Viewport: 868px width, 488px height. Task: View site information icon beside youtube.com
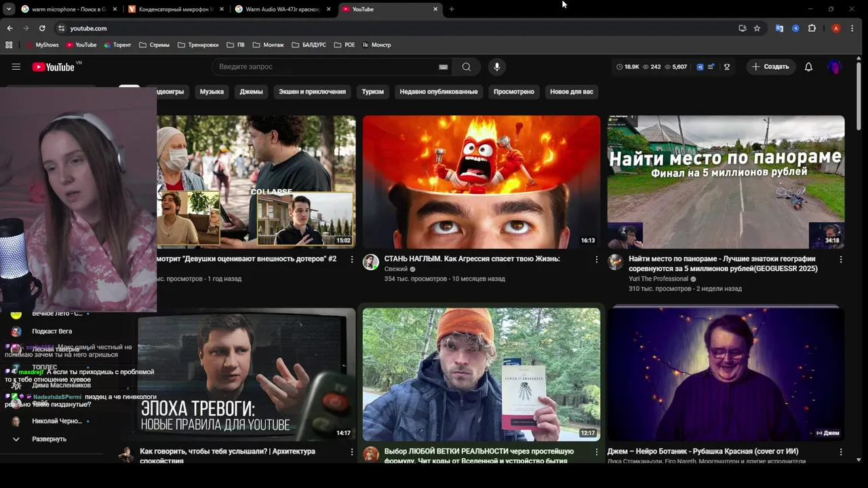61,28
